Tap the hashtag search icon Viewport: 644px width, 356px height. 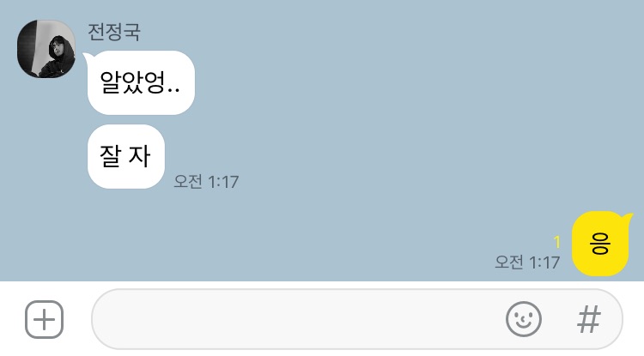[x=589, y=319]
